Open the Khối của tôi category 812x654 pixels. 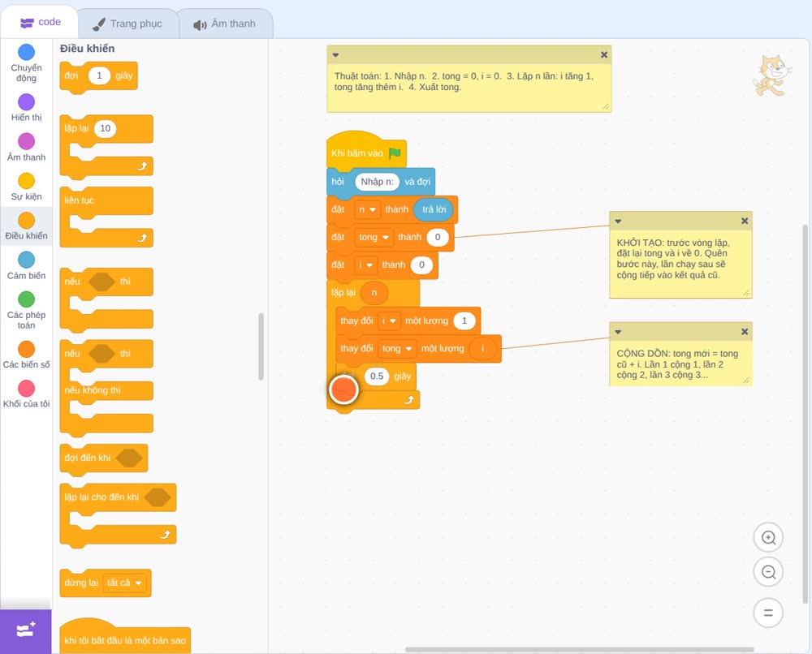(26, 394)
